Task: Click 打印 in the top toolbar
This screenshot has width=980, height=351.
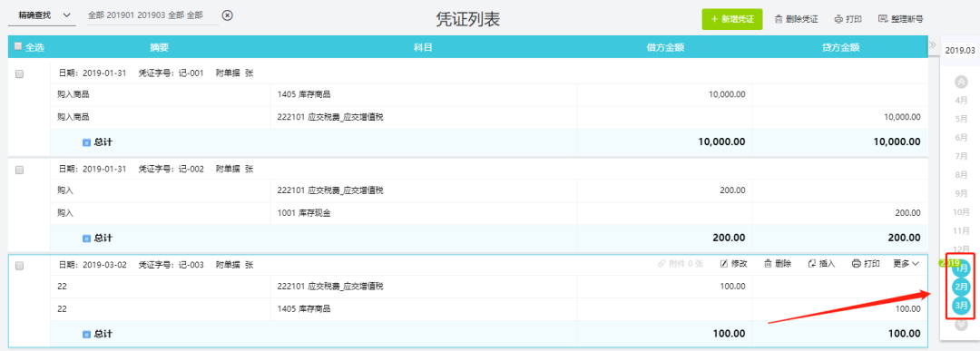Action: [848, 19]
